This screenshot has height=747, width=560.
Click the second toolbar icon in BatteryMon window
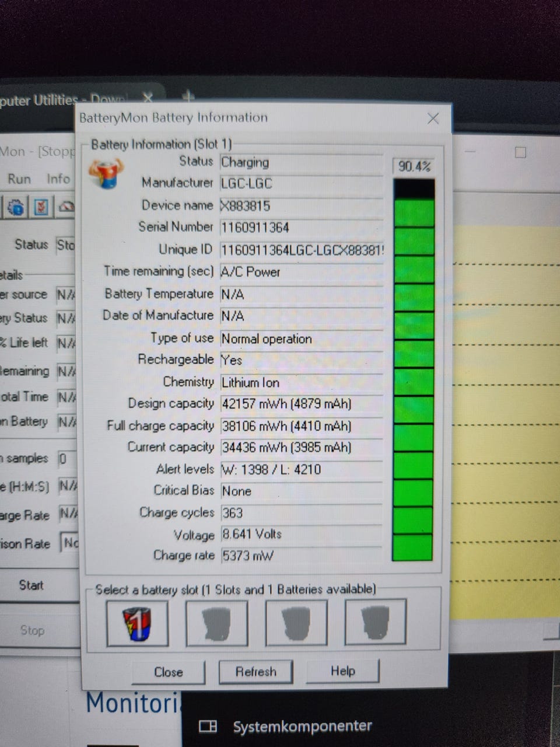(x=41, y=207)
